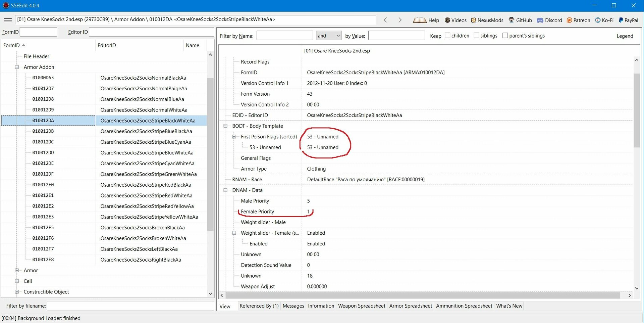Open the Discord link icon

click(540, 20)
